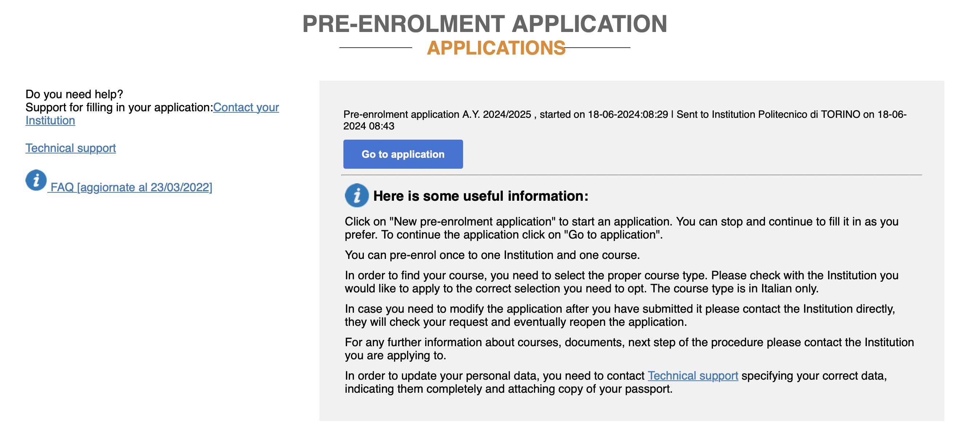This screenshot has width=980, height=448.
Task: Click the text about attaching copy of your passport
Action: click(508, 389)
